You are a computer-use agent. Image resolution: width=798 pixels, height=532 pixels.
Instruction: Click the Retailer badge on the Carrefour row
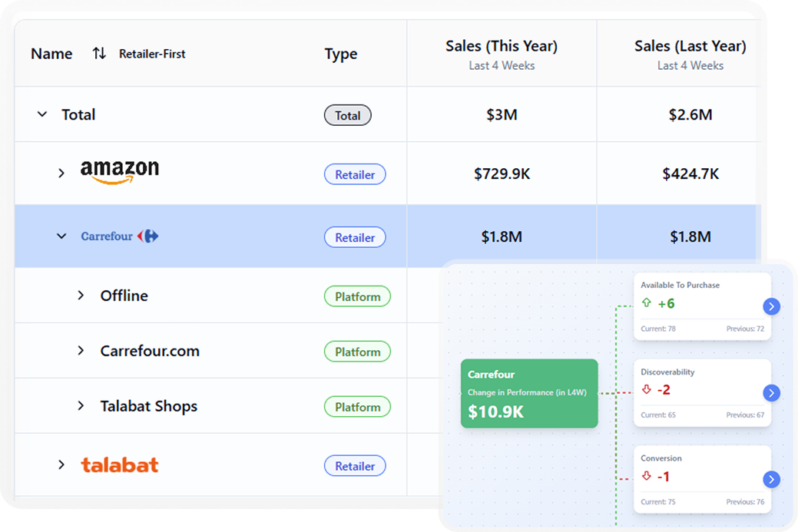click(355, 236)
